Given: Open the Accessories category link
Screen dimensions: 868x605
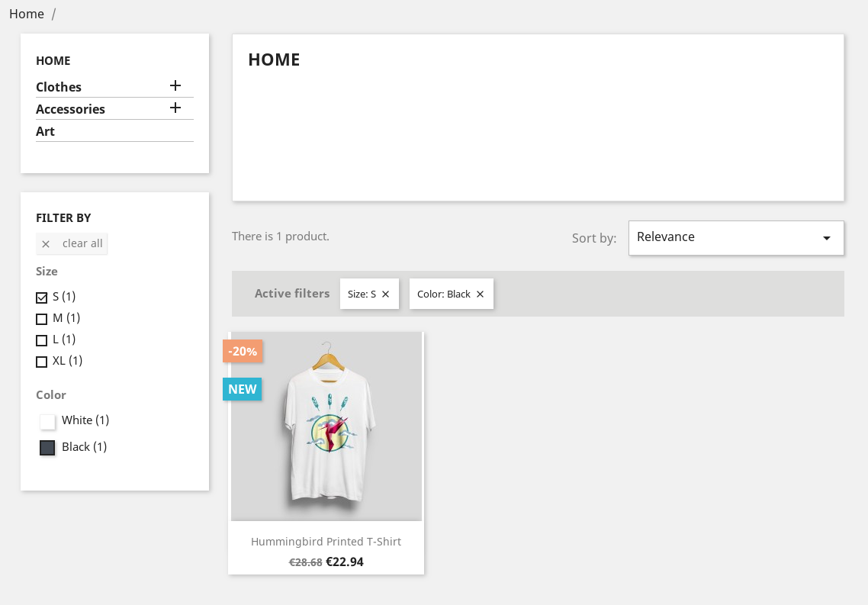Looking at the screenshot, I should pos(70,109).
